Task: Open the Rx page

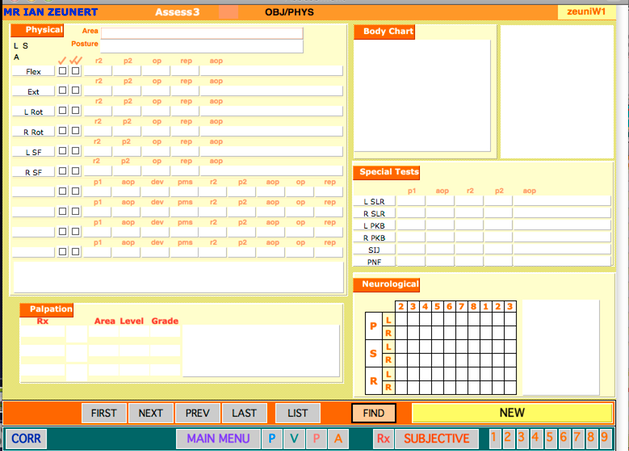Action: (383, 439)
